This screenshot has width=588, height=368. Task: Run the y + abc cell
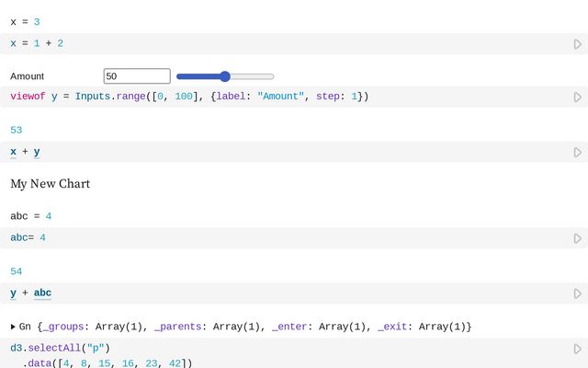(x=577, y=293)
